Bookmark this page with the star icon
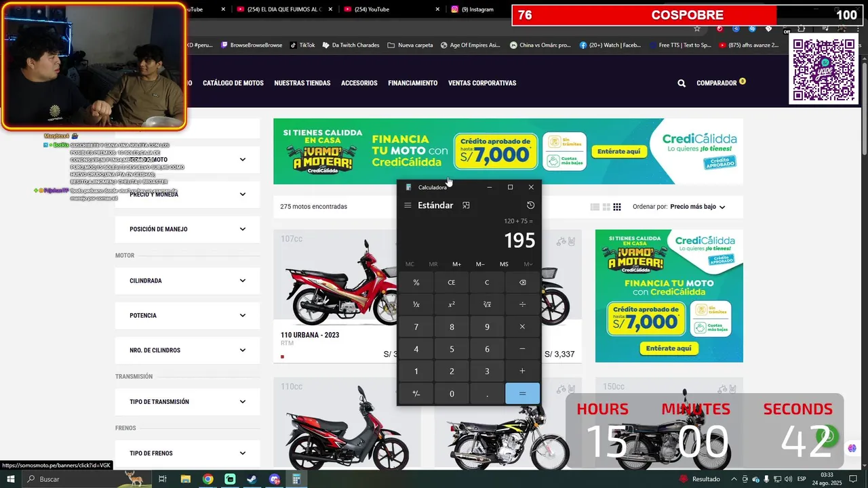 (x=696, y=28)
